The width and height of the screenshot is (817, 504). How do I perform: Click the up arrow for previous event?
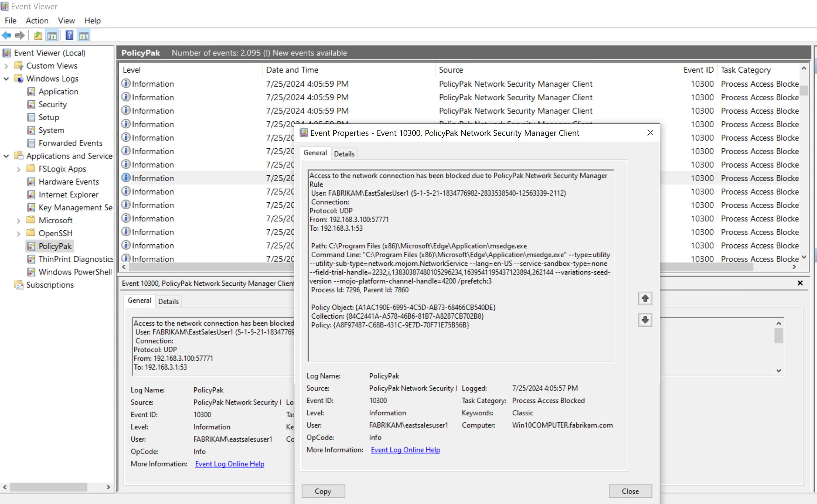(645, 299)
